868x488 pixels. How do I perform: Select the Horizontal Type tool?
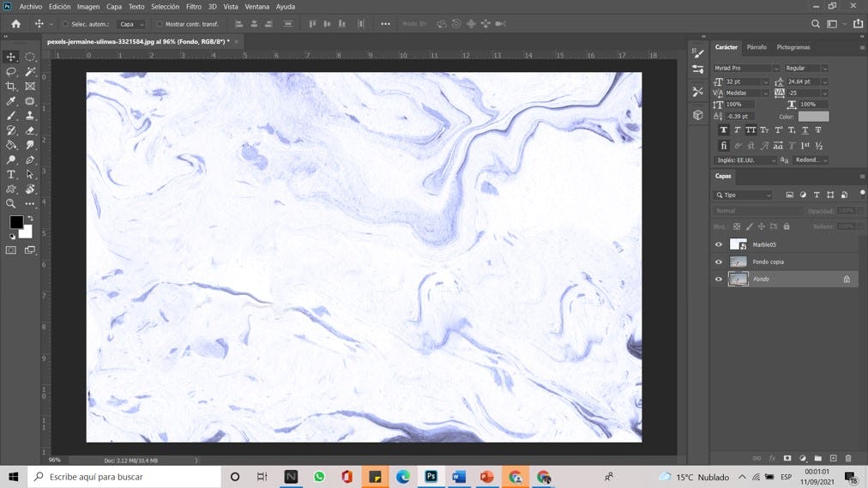pos(11,174)
